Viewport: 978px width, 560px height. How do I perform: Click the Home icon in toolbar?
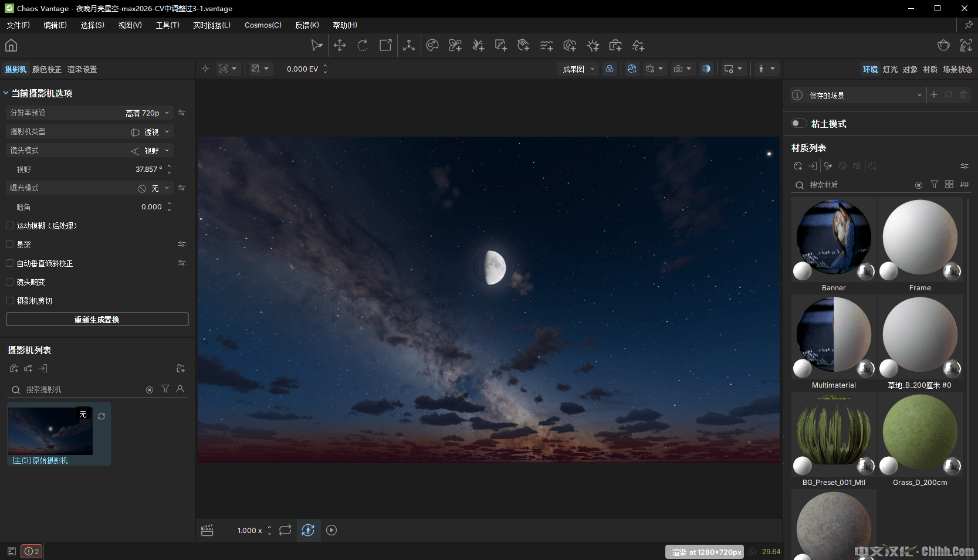11,46
